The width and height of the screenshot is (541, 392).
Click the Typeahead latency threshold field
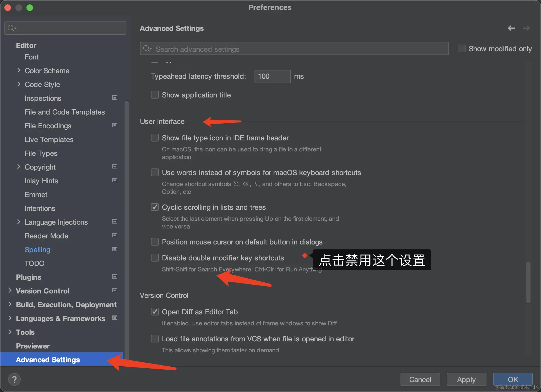click(x=272, y=76)
